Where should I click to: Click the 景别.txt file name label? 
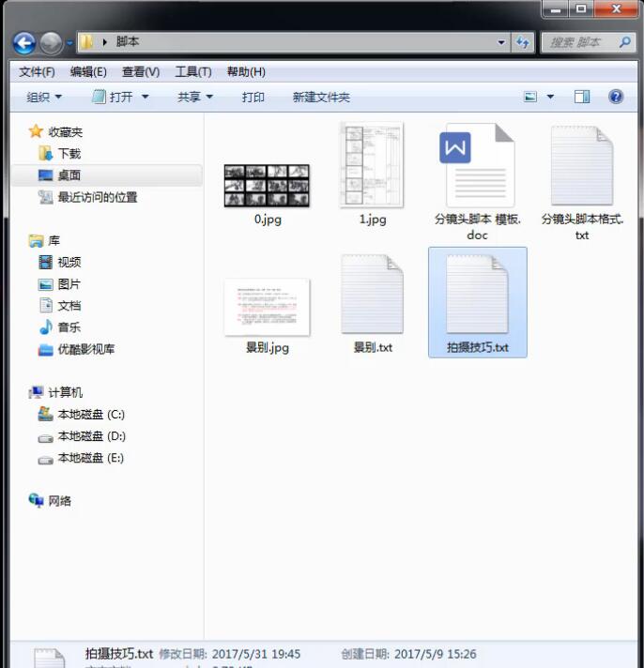373,348
